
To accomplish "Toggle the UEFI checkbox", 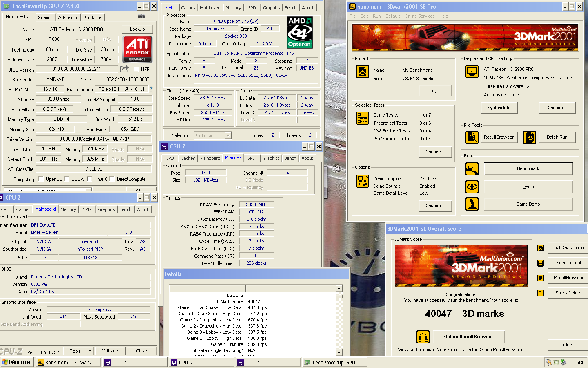I will 136,70.
